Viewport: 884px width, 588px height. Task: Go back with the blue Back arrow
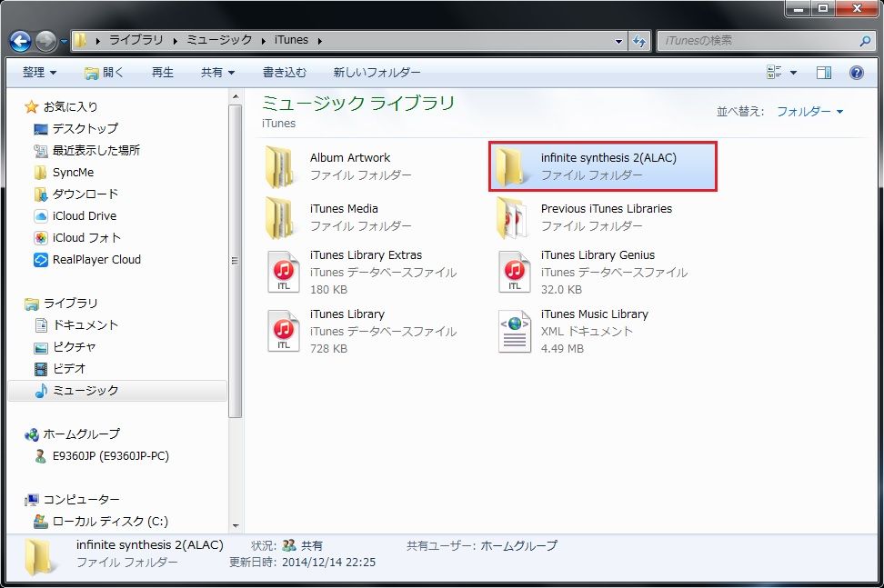tap(20, 41)
